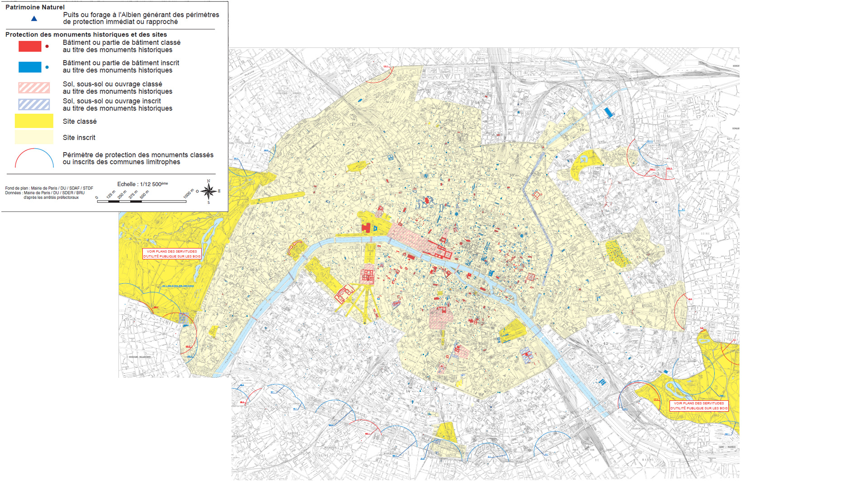The width and height of the screenshot is (868, 488).
Task: Open the 'VOIR PLANS DES SERVITUDES' label on the eastern woods
Action: pos(699,406)
